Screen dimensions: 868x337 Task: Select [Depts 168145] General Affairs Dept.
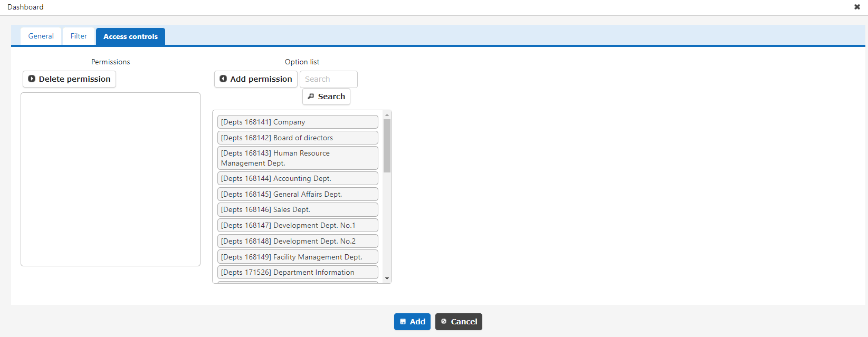[x=298, y=194]
